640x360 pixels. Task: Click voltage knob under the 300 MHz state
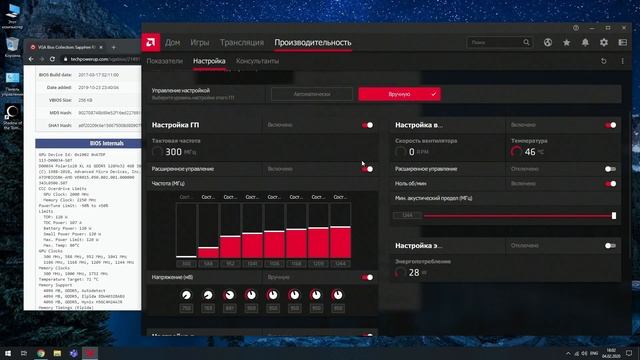[187, 295]
